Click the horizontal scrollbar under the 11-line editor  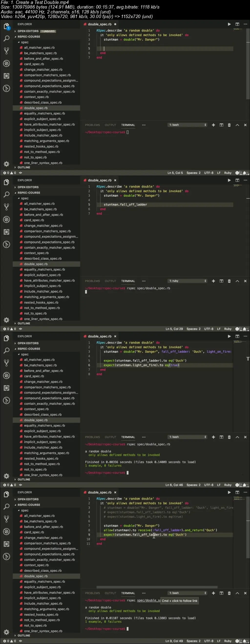157,587
